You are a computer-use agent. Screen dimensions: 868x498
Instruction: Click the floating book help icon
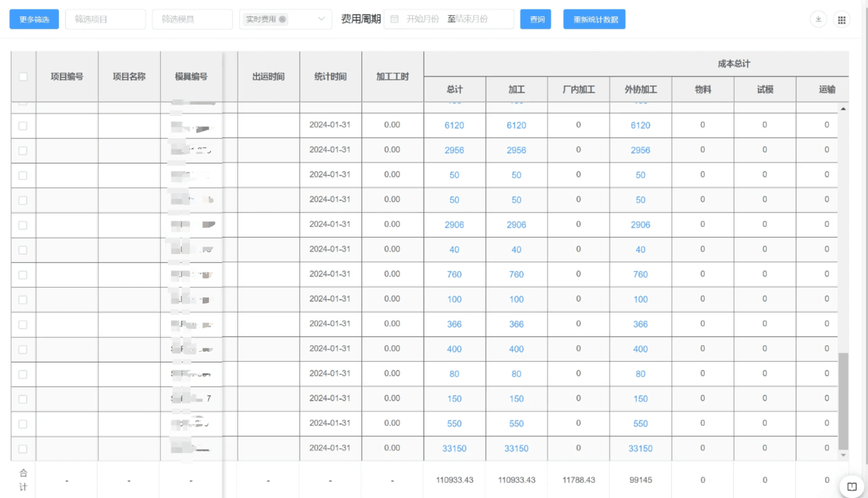(x=851, y=487)
